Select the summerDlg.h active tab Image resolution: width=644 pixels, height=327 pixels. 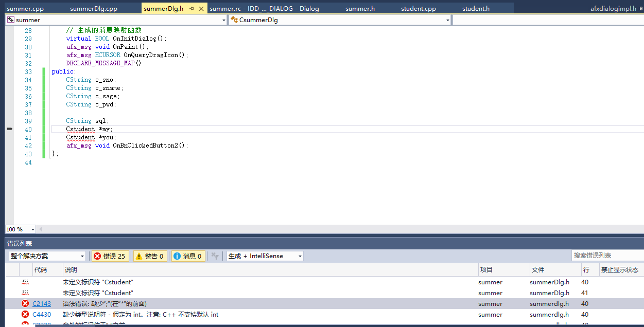[163, 9]
